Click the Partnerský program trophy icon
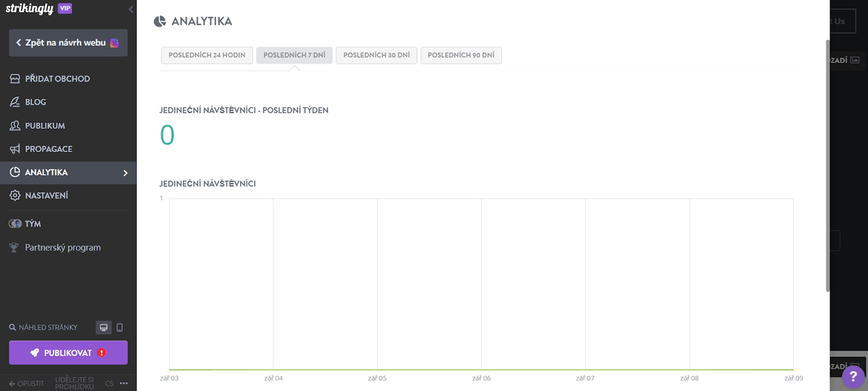This screenshot has width=868, height=391. pos(14,248)
